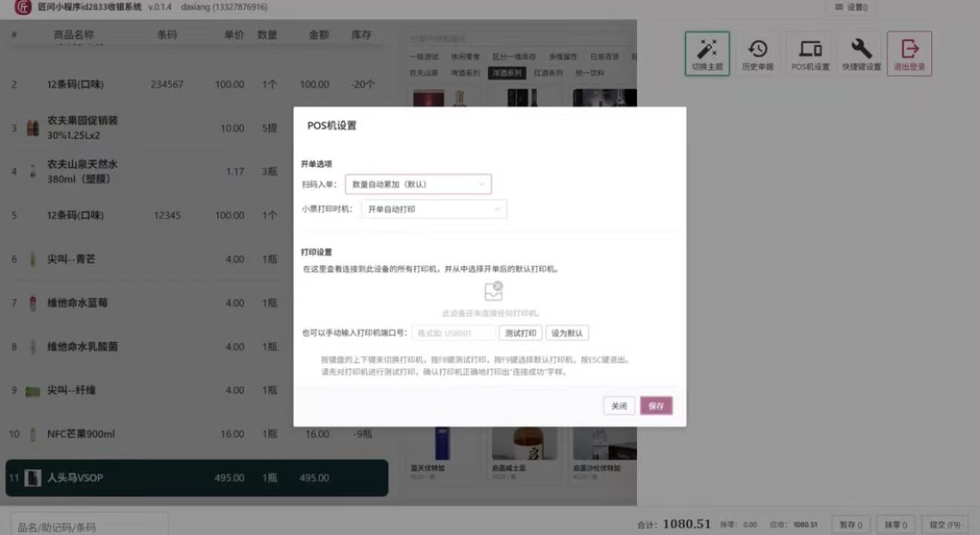Click the 抹零 button at bottom

[x=896, y=525]
